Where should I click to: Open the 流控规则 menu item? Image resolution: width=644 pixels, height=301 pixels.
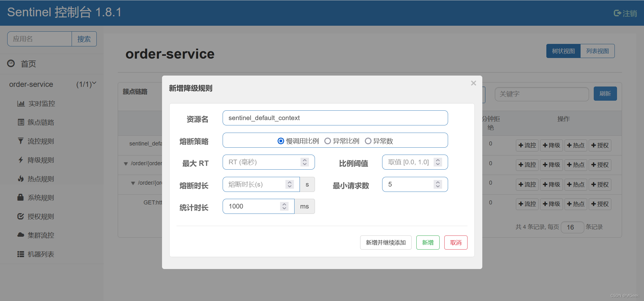[41, 141]
